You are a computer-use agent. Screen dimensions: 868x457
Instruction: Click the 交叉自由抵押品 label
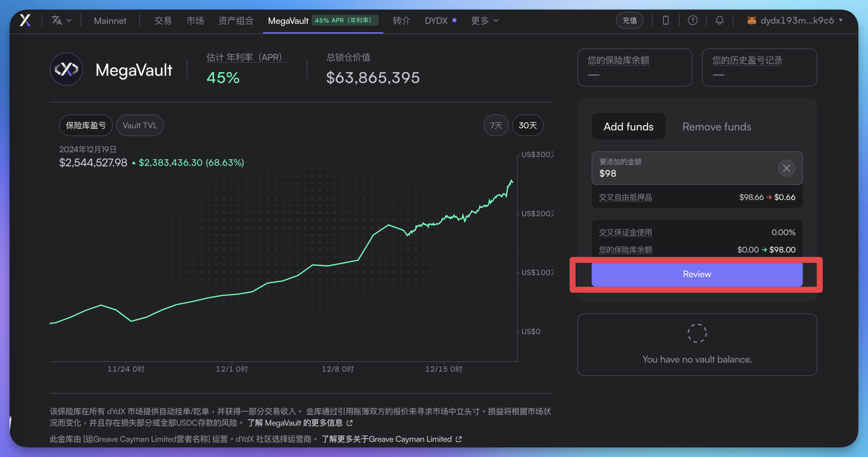tap(625, 197)
